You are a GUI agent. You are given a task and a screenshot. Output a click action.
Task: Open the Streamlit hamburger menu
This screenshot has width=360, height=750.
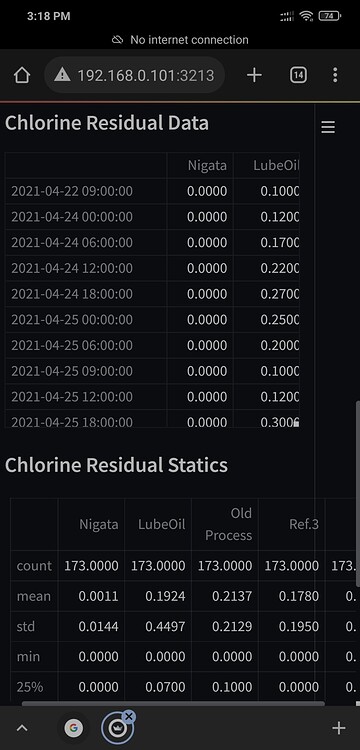[x=328, y=127]
